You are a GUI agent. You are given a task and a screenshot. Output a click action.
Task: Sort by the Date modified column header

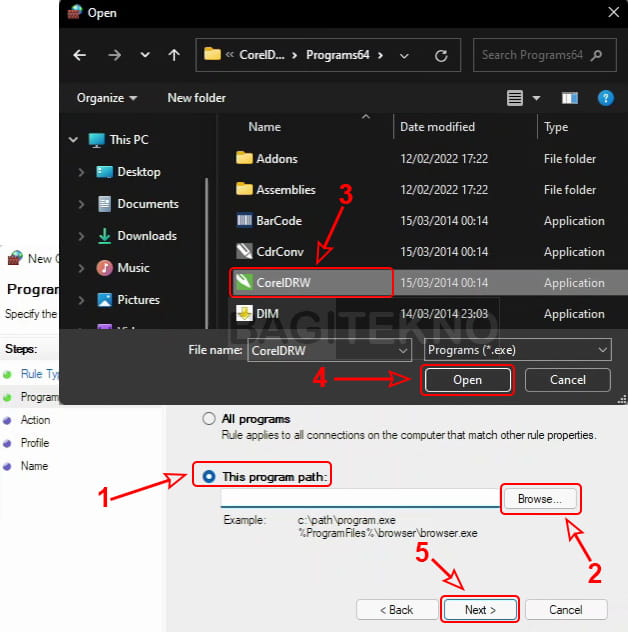(437, 127)
